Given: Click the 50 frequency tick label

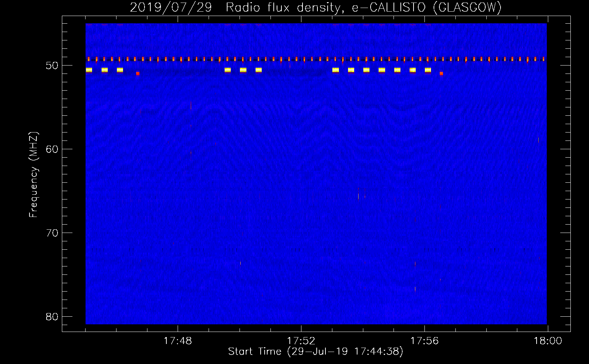Looking at the screenshot, I should [52, 66].
